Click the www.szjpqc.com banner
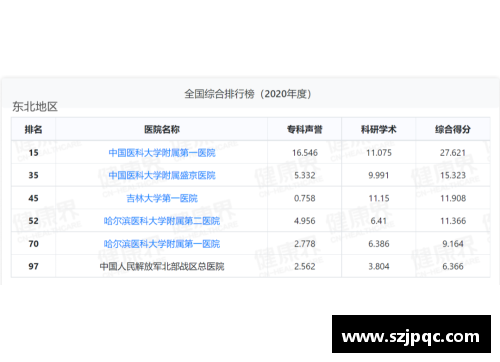 [x=411, y=334]
